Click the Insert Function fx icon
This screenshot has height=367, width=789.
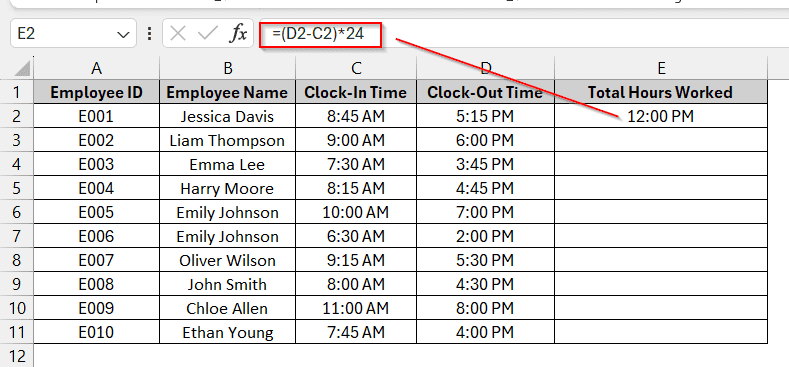(239, 34)
